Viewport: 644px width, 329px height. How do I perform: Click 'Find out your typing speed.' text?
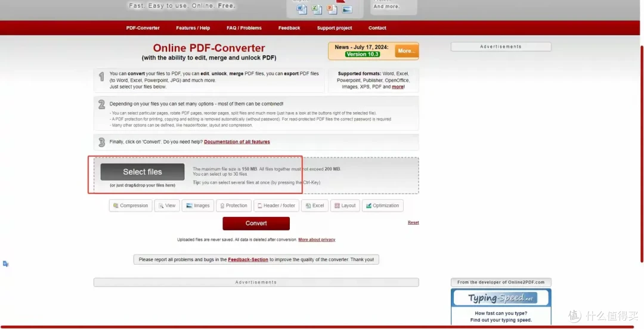point(501,320)
